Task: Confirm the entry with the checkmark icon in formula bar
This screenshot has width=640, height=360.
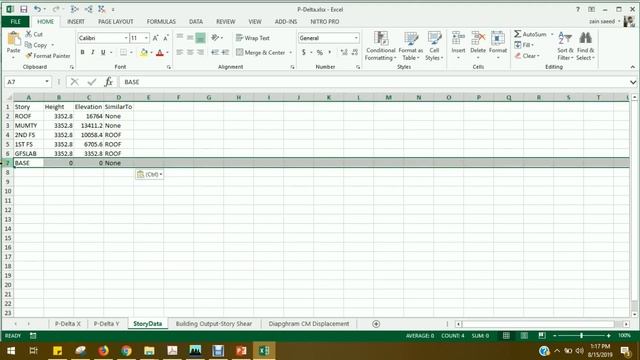Action: tap(91, 82)
